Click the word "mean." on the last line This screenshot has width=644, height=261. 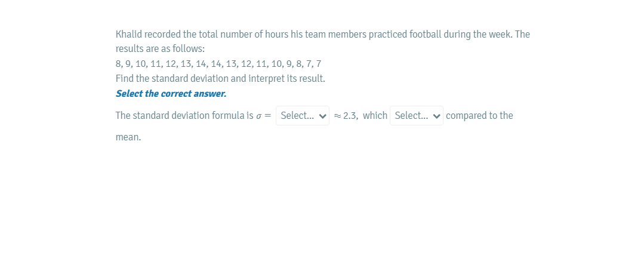[128, 137]
